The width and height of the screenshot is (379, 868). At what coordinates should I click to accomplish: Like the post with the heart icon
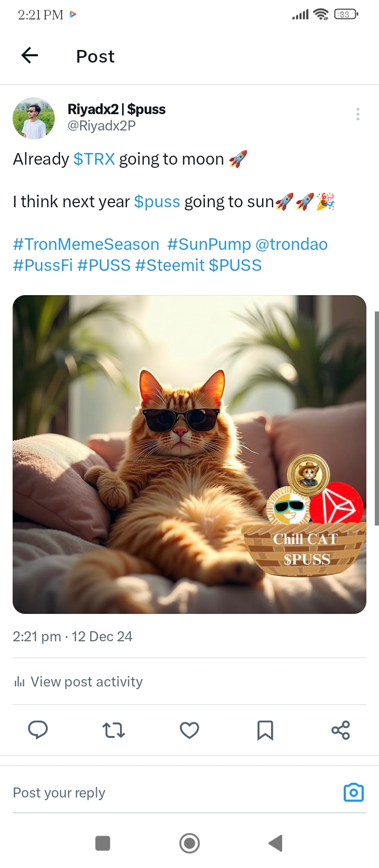coord(189,730)
